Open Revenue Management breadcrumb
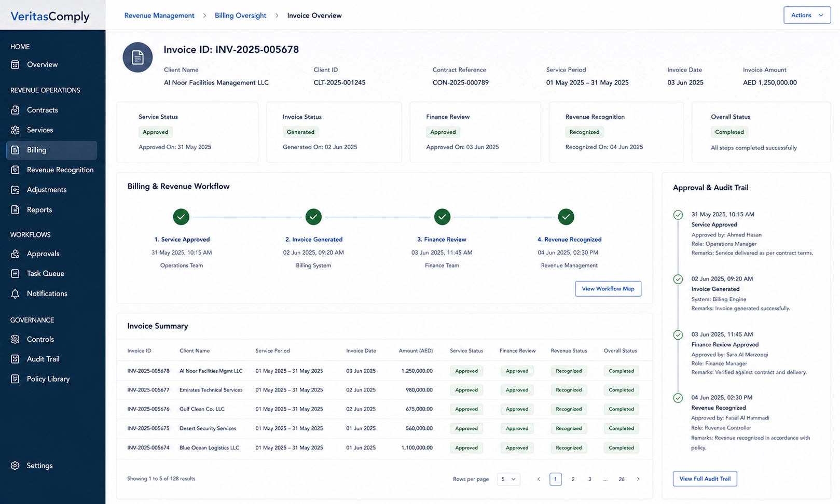 pos(159,16)
